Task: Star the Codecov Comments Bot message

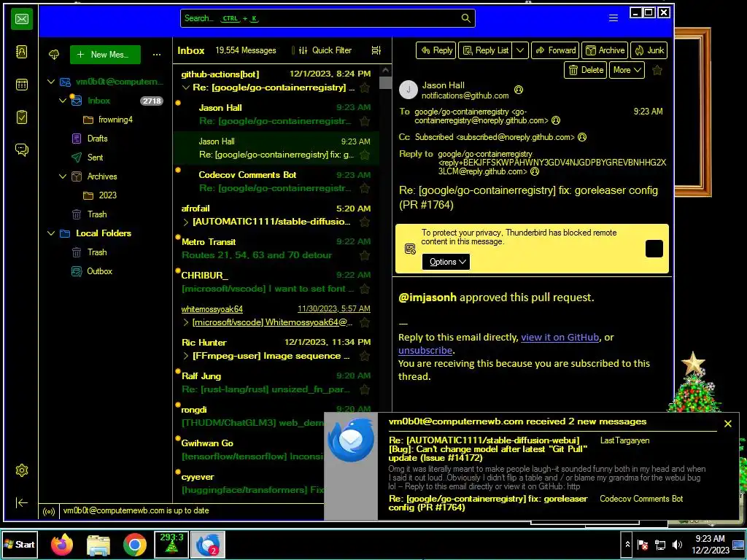Action: click(x=365, y=189)
